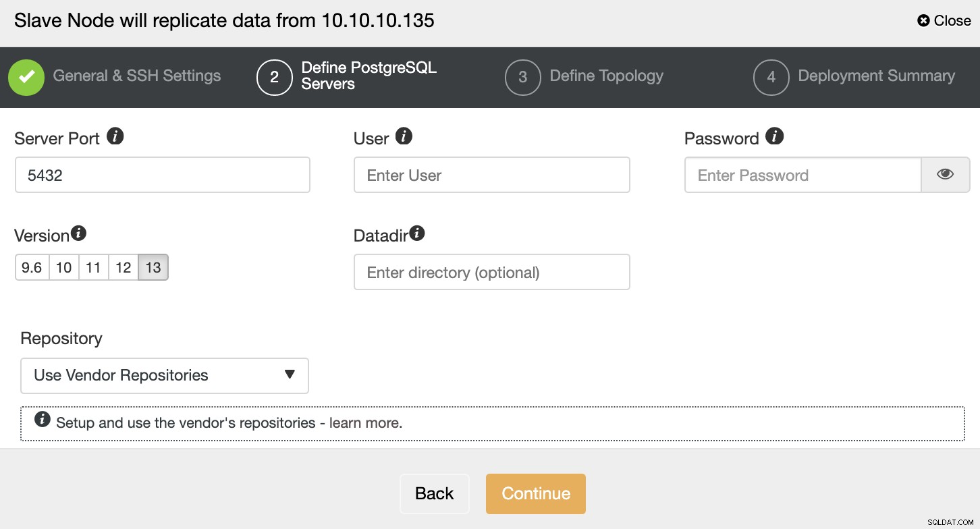Click the Password info icon
The width and height of the screenshot is (980, 529).
[x=775, y=136]
